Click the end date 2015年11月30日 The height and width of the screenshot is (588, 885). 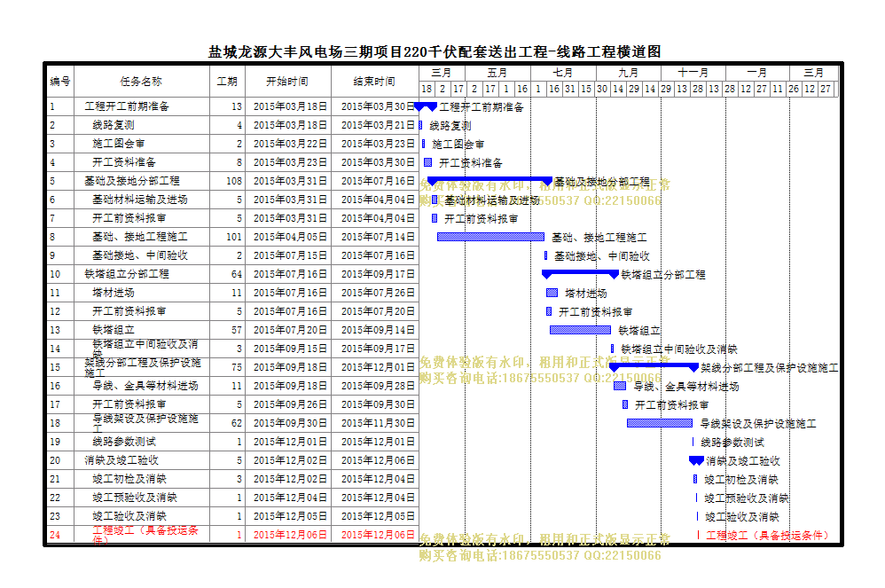click(x=378, y=423)
